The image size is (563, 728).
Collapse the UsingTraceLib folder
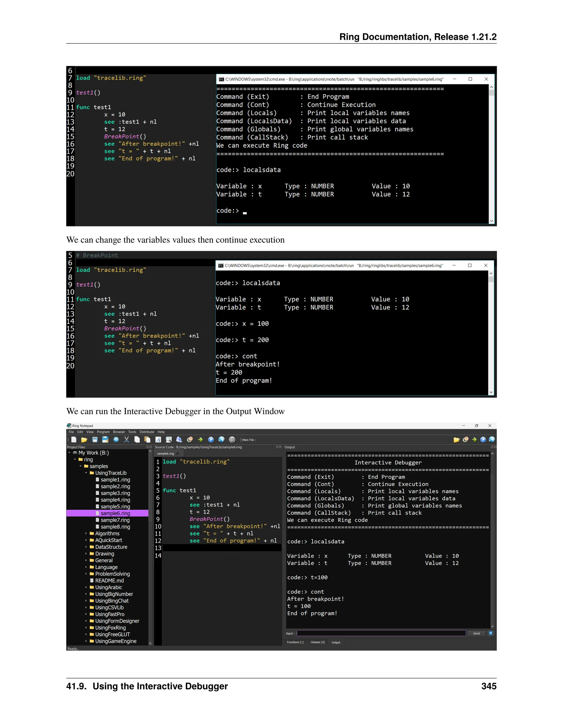[x=86, y=473]
